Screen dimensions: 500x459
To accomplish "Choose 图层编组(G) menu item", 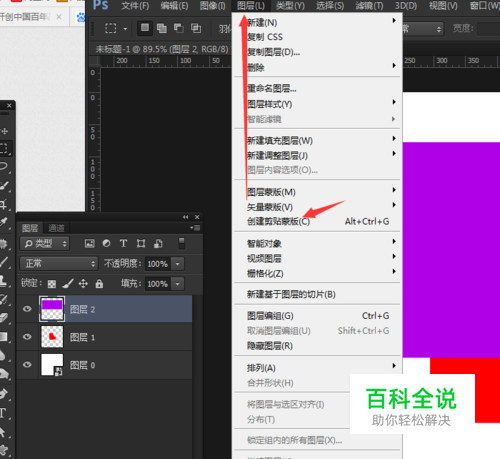I will tap(317, 315).
